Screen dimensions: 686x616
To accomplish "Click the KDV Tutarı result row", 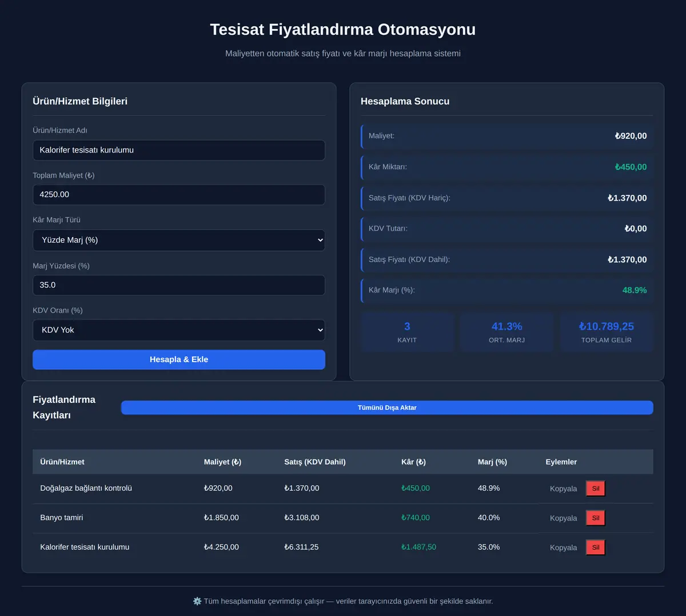I will (x=507, y=229).
